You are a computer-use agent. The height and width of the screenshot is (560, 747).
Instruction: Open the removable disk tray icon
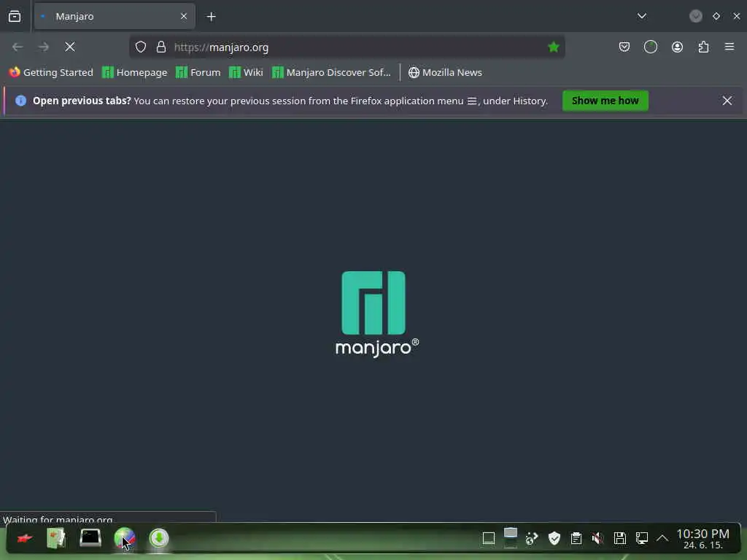point(620,539)
